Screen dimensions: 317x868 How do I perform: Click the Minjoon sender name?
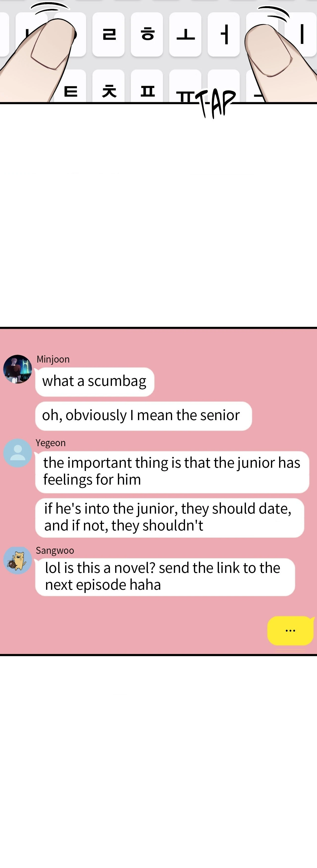tap(53, 359)
